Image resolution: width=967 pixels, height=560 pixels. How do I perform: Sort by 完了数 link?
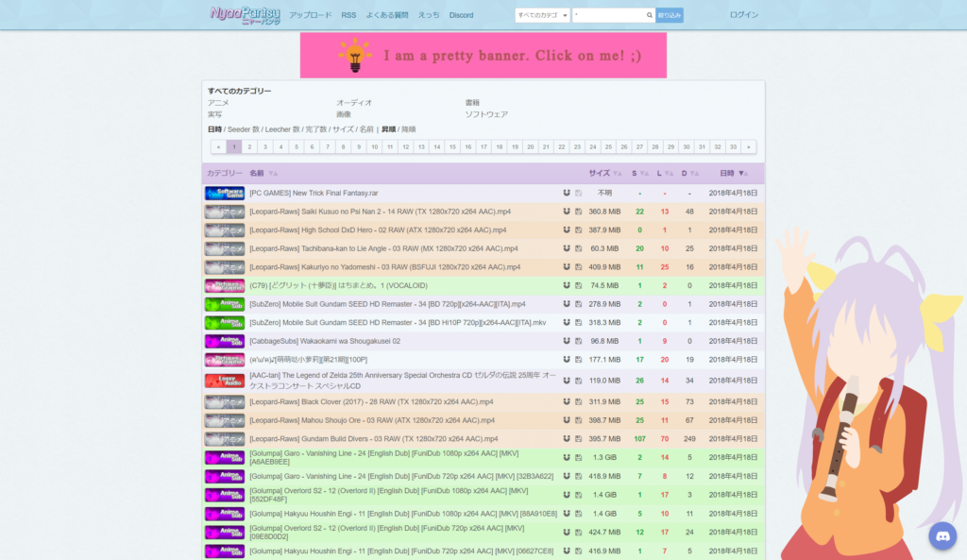pos(316,129)
